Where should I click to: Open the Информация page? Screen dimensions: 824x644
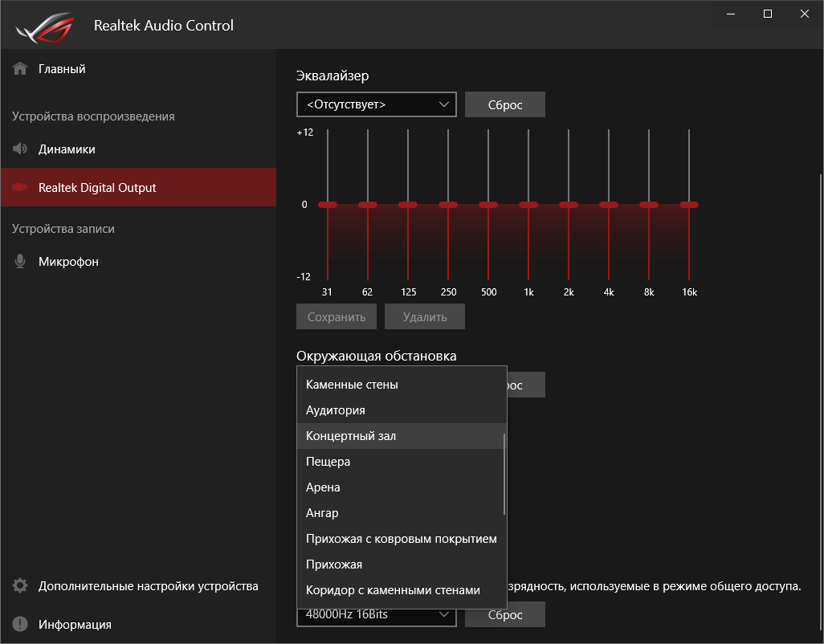click(x=138, y=624)
